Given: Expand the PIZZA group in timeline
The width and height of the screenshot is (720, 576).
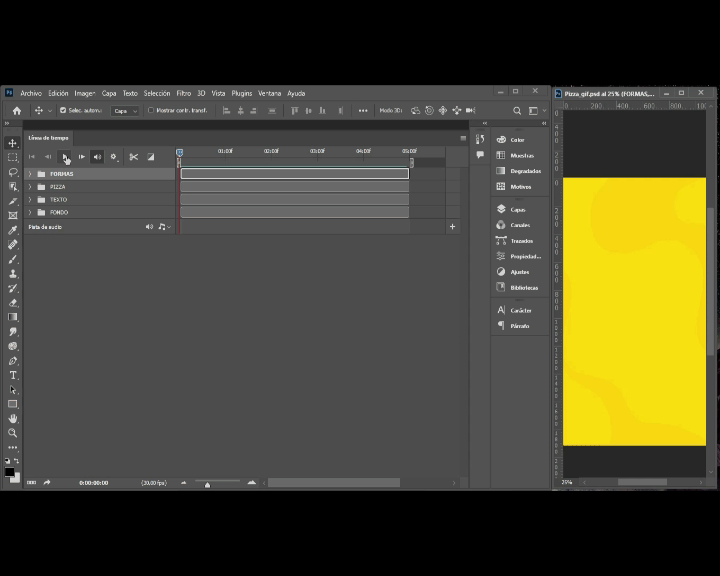Looking at the screenshot, I should tap(30, 187).
